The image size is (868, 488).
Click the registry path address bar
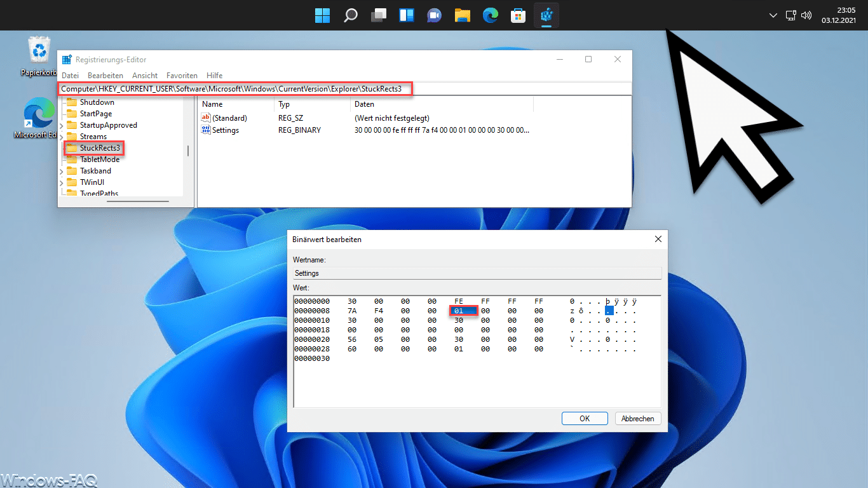coord(345,89)
